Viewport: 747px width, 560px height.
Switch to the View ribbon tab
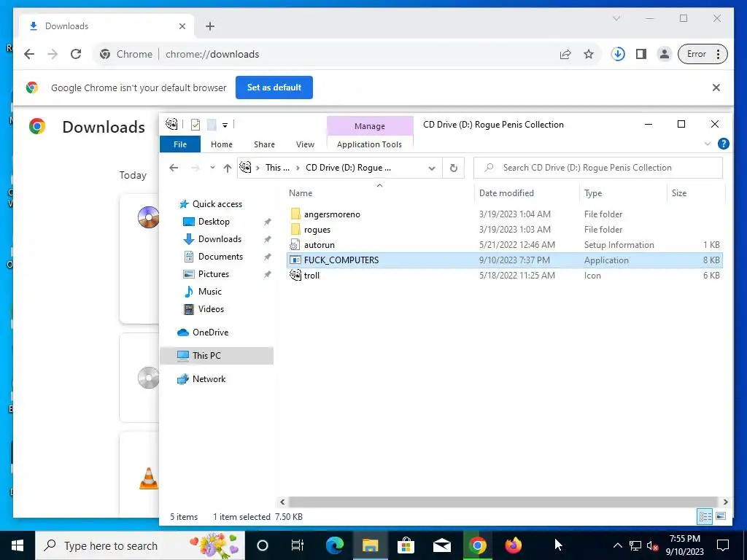pyautogui.click(x=305, y=144)
